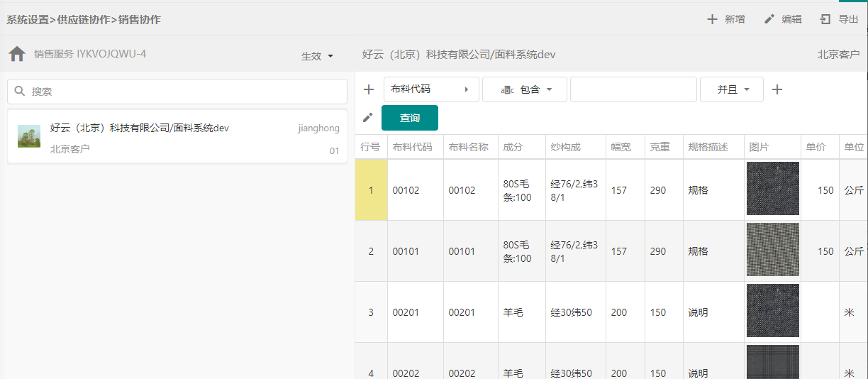This screenshot has height=379, width=868.
Task: Click the company avatar thumbnail
Action: (x=29, y=136)
